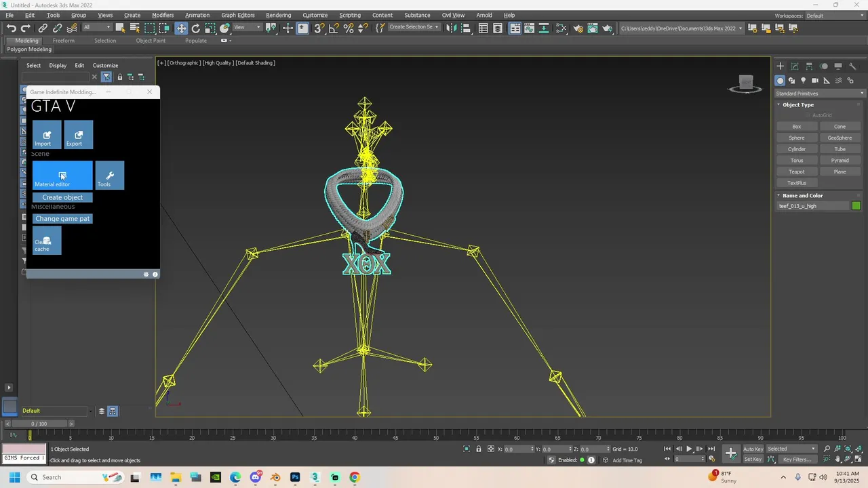The width and height of the screenshot is (868, 488).
Task: Open the Scene Explorer Customize menu
Action: tap(105, 66)
